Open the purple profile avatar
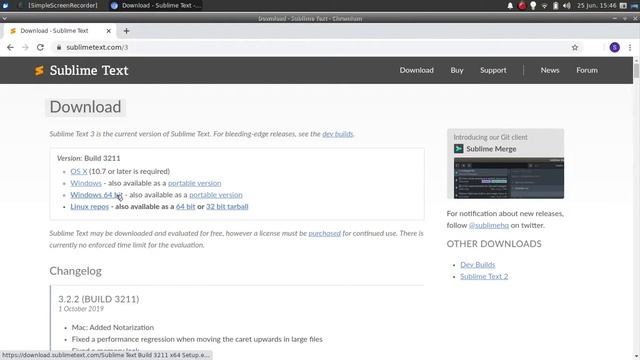640x360 pixels. pos(614,47)
